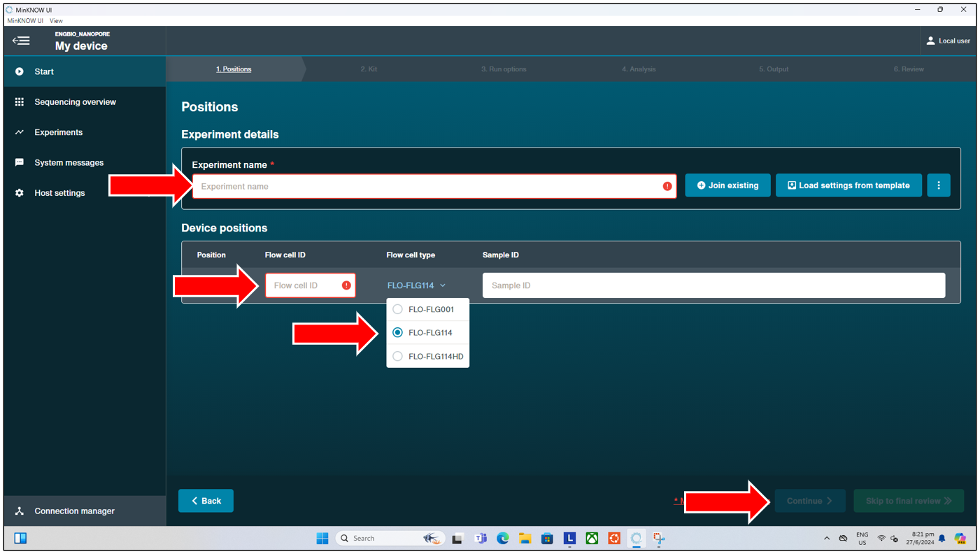Open the notifications bell icon

click(x=942, y=539)
